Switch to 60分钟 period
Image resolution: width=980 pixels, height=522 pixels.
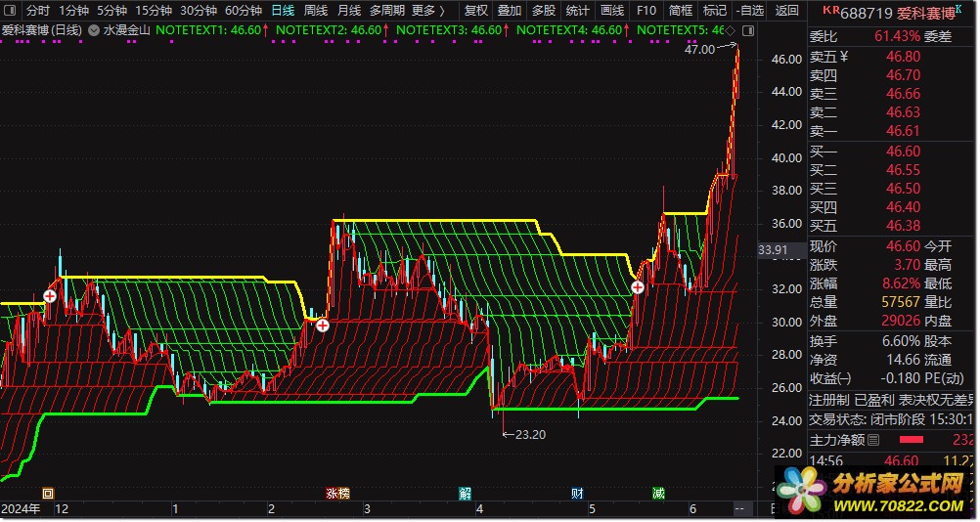coord(244,11)
